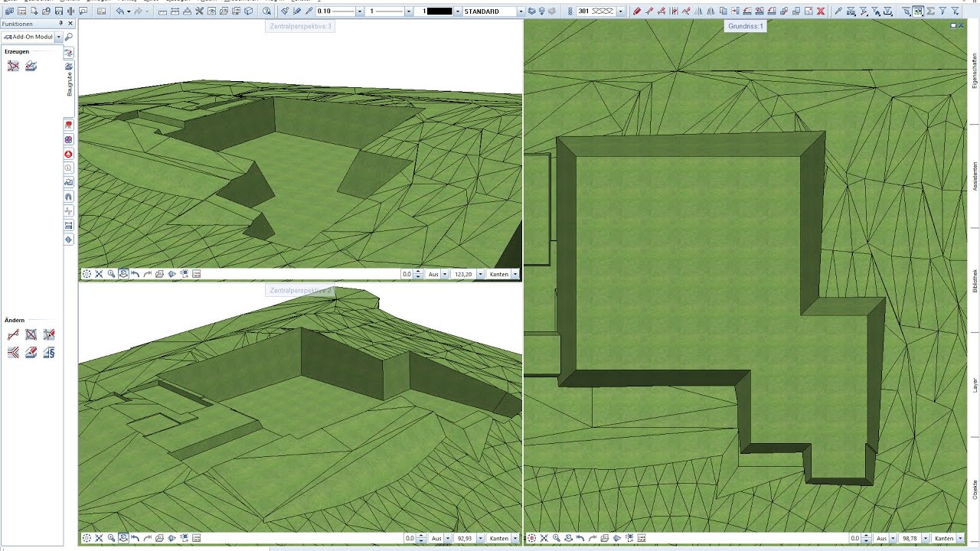This screenshot has width=980, height=551.
Task: Click the undo arrow in the toolbar
Action: coord(120,11)
